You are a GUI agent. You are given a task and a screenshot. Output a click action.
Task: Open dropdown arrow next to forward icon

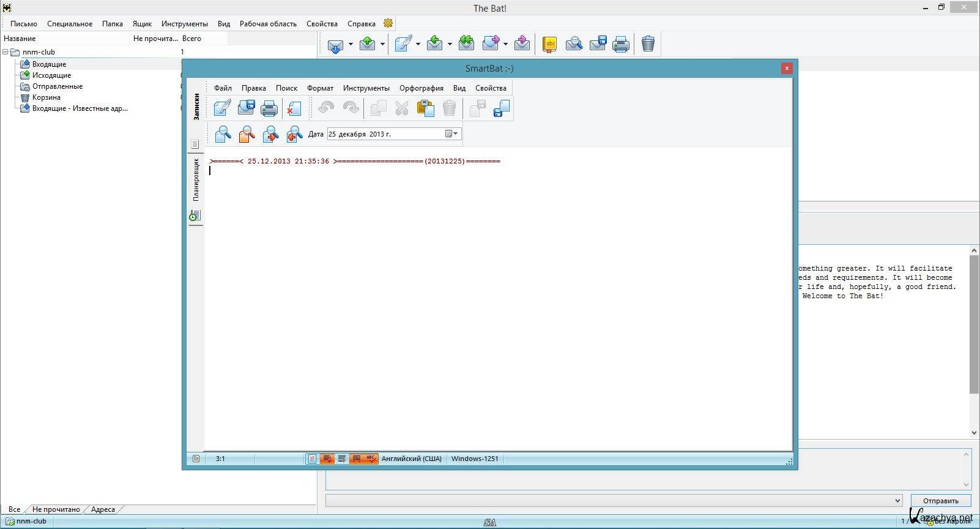(x=505, y=44)
